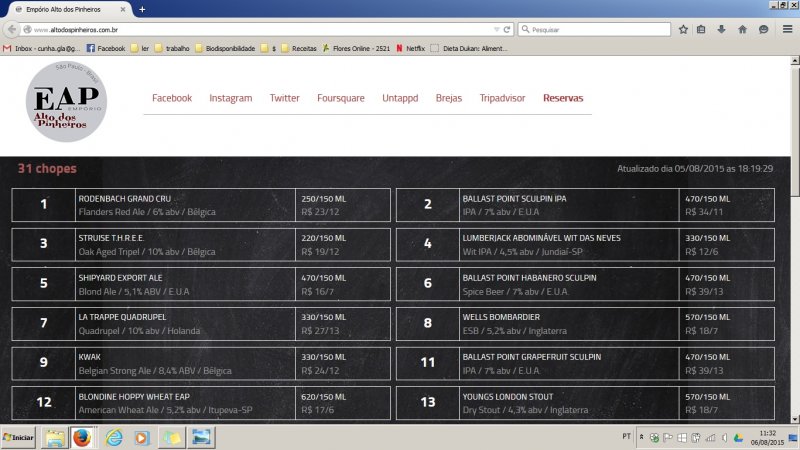
Task: Select Lumberjack Abominável Wit das Neves entry
Action: [x=585, y=245]
